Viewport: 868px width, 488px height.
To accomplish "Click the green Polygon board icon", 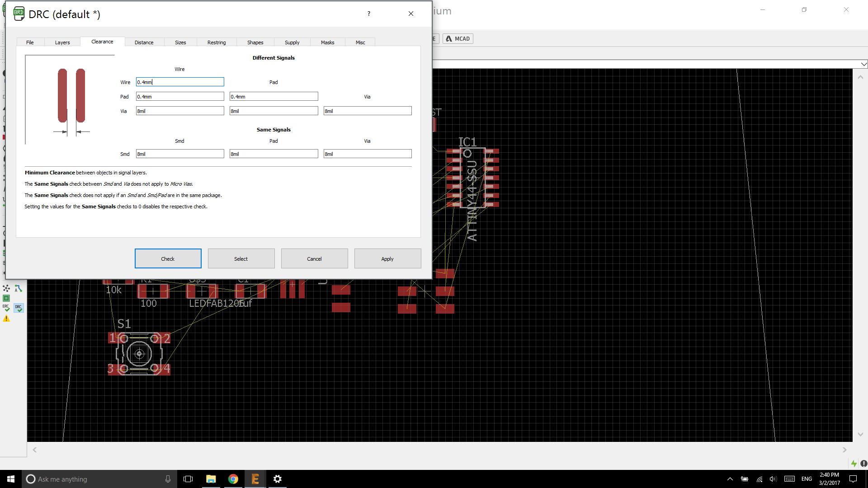I will click(6, 298).
